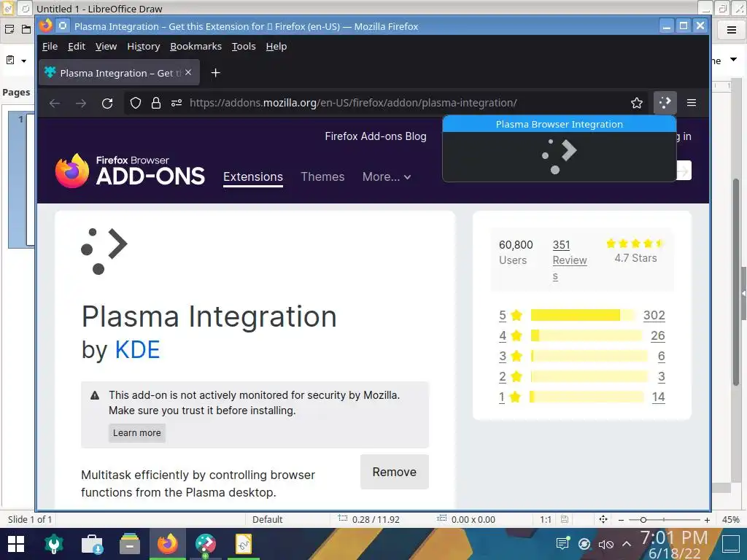View the 3 two-star reviews
747x560 pixels.
point(661,377)
